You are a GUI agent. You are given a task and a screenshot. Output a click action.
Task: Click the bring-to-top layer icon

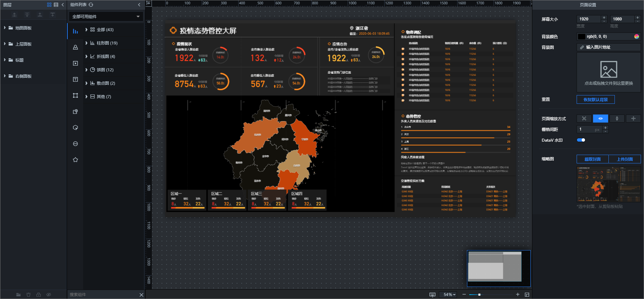point(14,15)
